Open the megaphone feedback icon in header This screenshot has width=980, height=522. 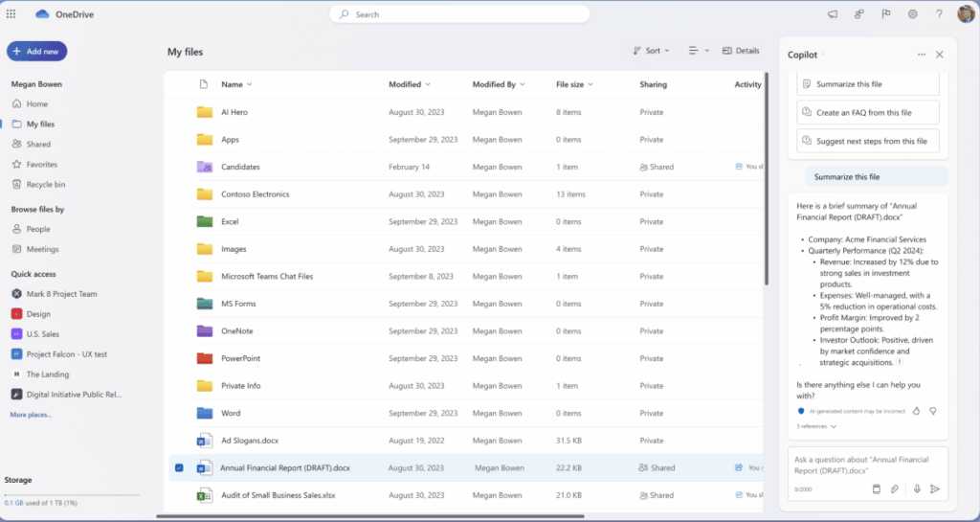[833, 14]
